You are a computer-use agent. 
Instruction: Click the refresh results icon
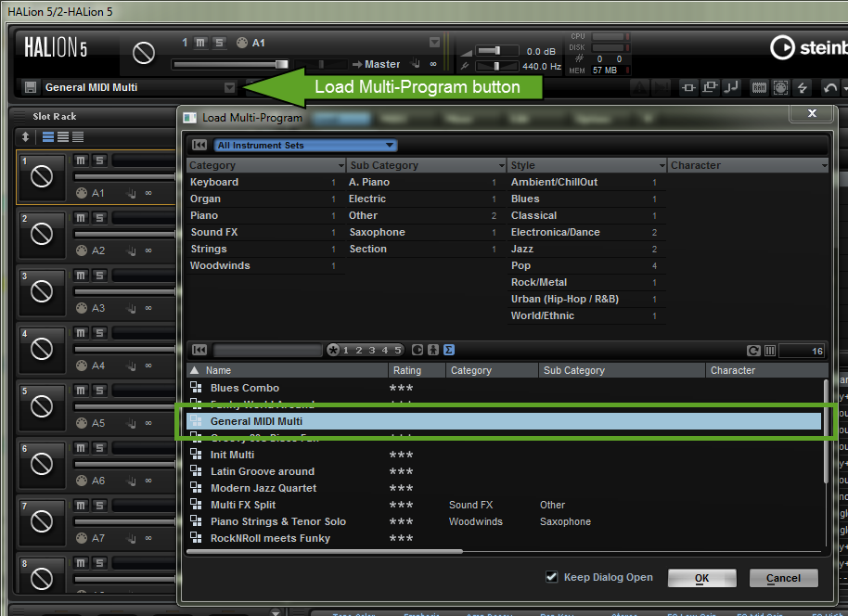tap(753, 351)
